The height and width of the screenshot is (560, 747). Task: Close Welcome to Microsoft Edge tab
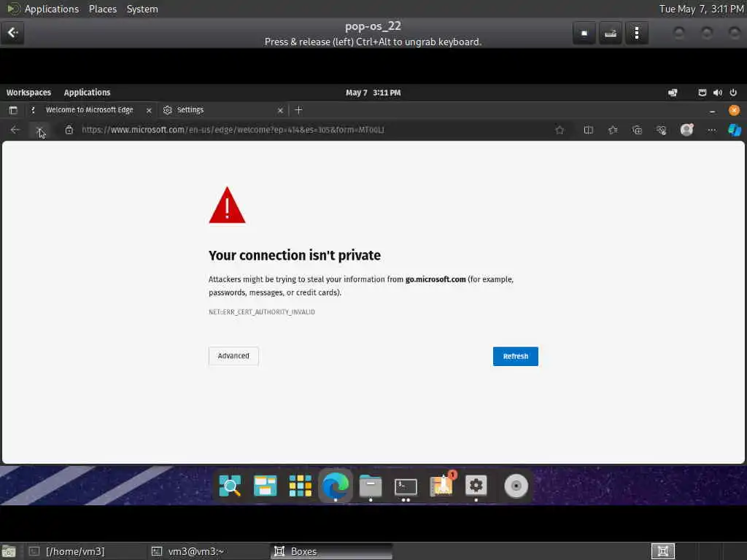click(149, 110)
